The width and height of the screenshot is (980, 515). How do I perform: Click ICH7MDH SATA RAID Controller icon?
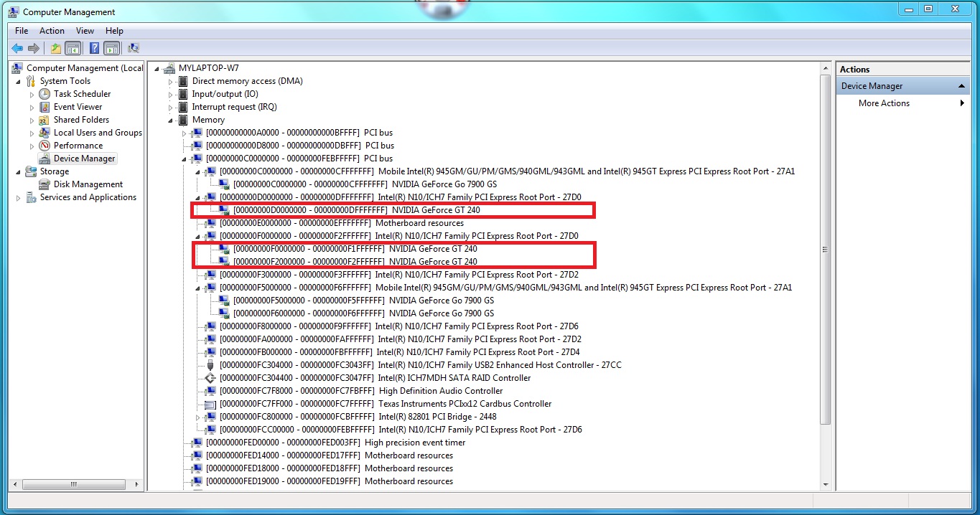pyautogui.click(x=210, y=378)
